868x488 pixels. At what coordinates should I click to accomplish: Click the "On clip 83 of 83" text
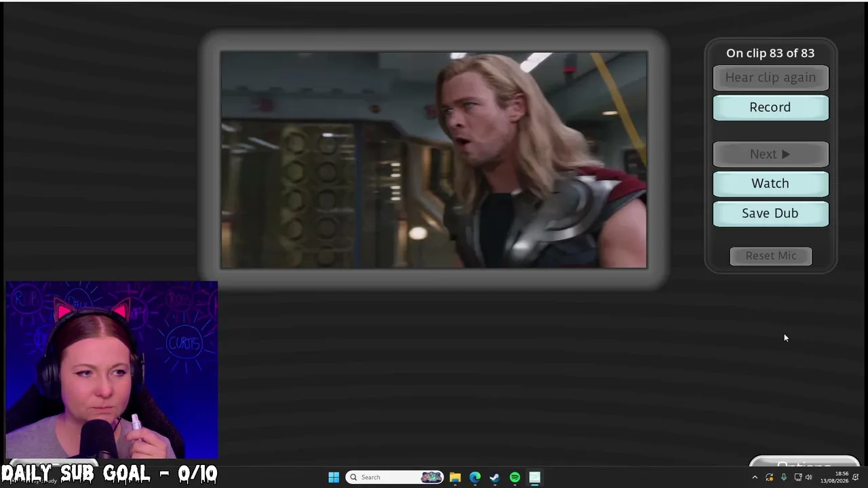(x=770, y=53)
